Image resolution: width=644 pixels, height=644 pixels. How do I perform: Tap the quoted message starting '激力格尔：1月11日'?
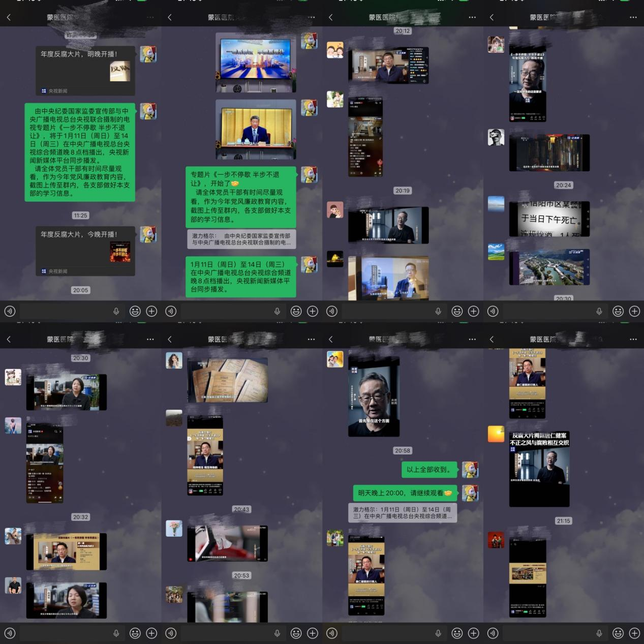tap(403, 513)
